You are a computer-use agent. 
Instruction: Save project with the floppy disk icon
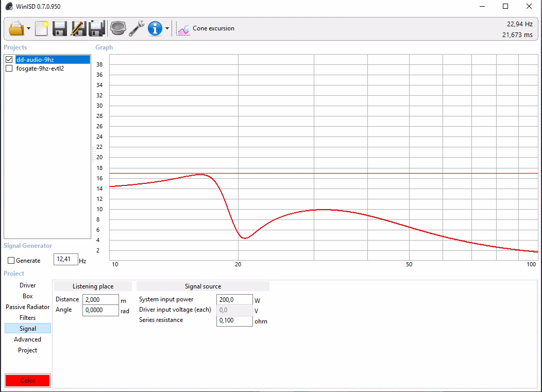pyautogui.click(x=59, y=28)
